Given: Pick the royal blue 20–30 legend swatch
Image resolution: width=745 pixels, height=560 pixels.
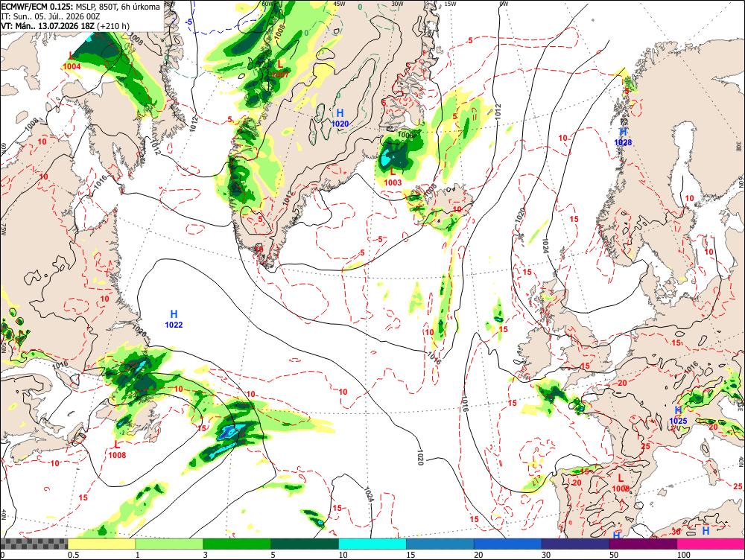Looking at the screenshot, I should (x=507, y=544).
